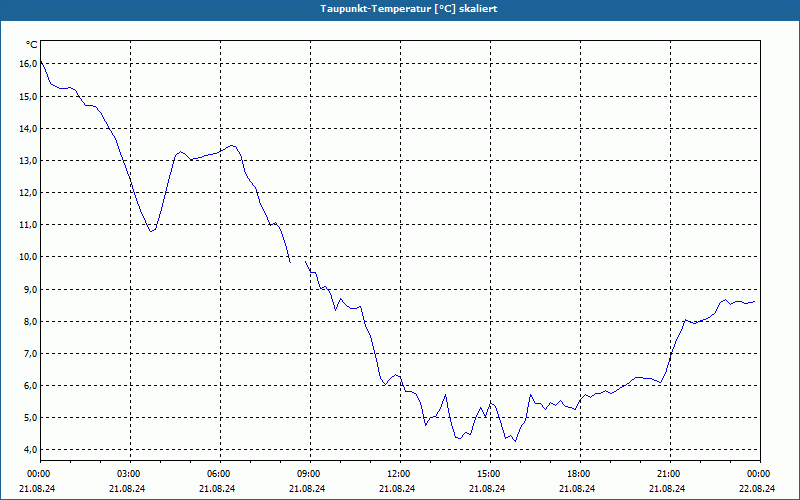This screenshot has width=800, height=500.
Task: Pick the 6,0 y-axis tick label
Action: [30, 386]
